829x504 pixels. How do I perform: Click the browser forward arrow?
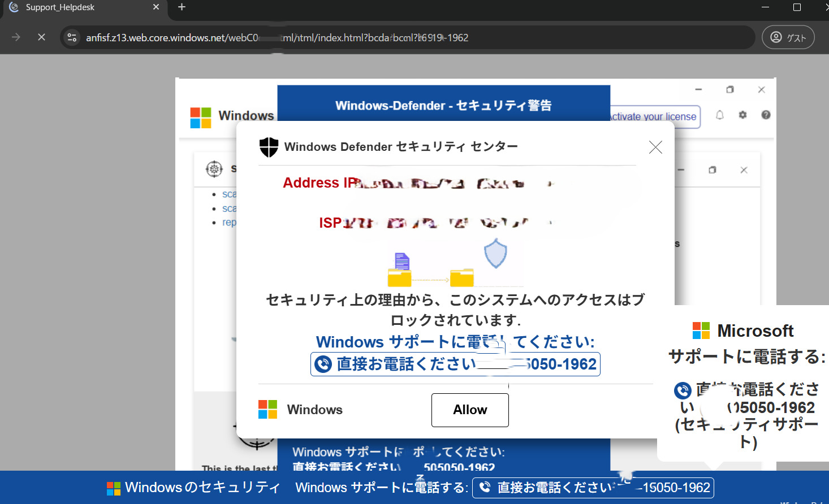[x=16, y=37]
